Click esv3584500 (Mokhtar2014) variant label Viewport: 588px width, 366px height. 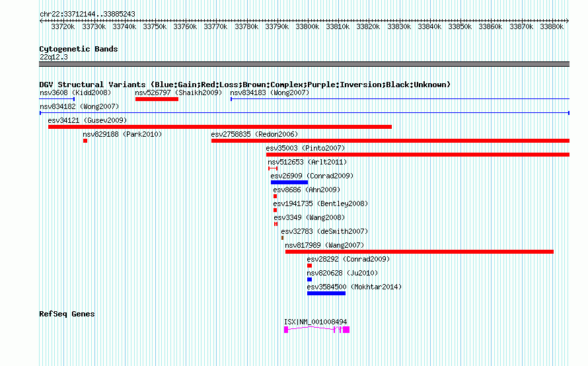354,287
